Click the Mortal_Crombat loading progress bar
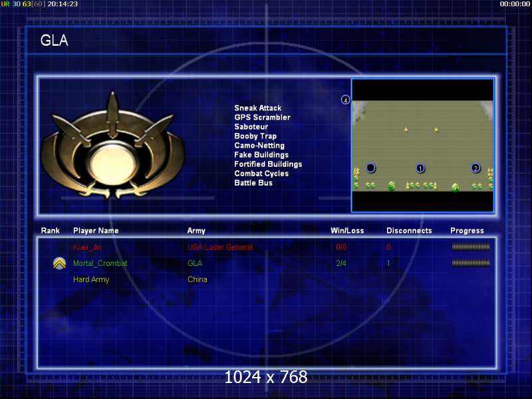This screenshot has width=532, height=399. coord(471,263)
